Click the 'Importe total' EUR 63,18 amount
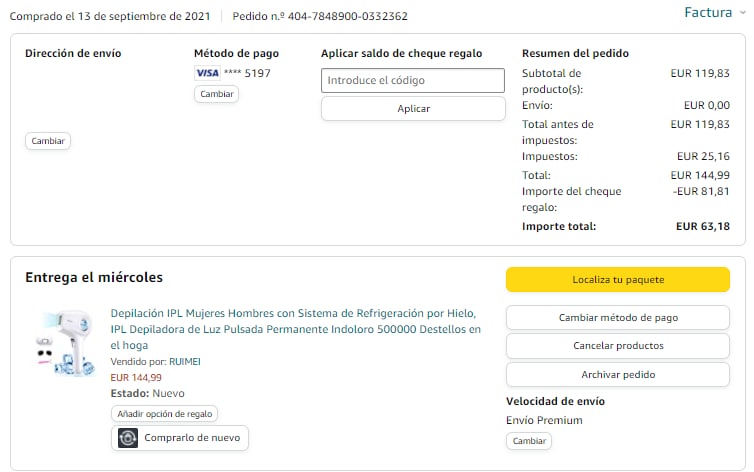The height and width of the screenshot is (472, 754). [x=703, y=226]
